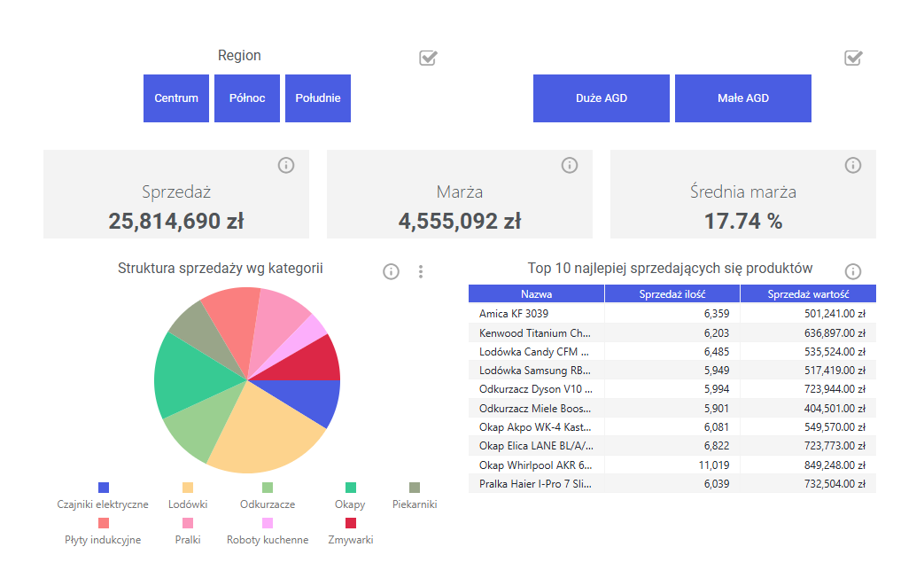924x586 pixels.
Task: Toggle Zmywarki legend swatch
Action: (x=351, y=523)
